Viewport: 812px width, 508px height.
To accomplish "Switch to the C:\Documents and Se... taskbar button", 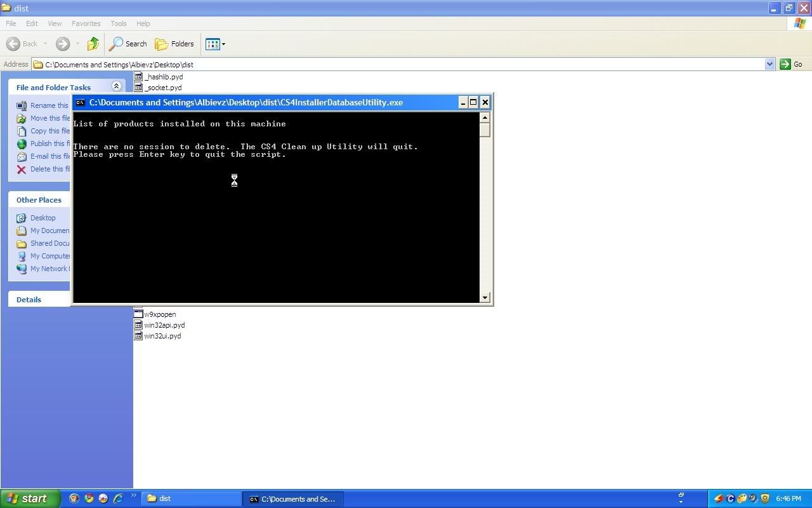I will (x=293, y=498).
